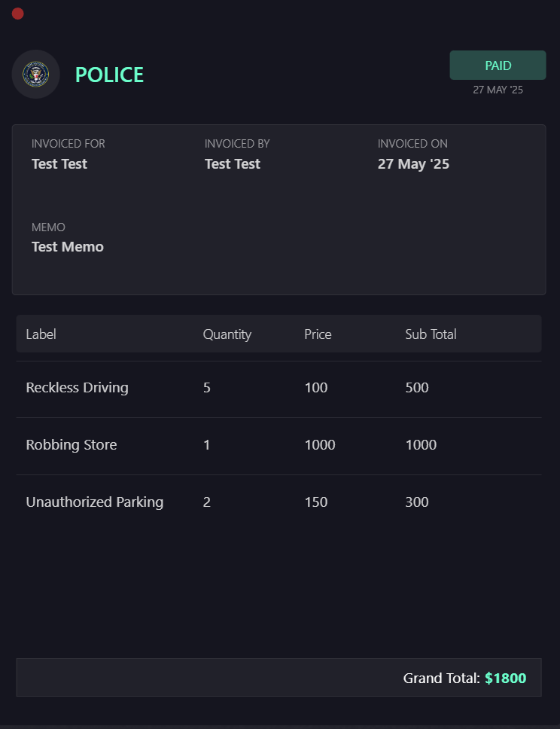
Task: Click the Sub Total column header
Action: pyautogui.click(x=431, y=334)
